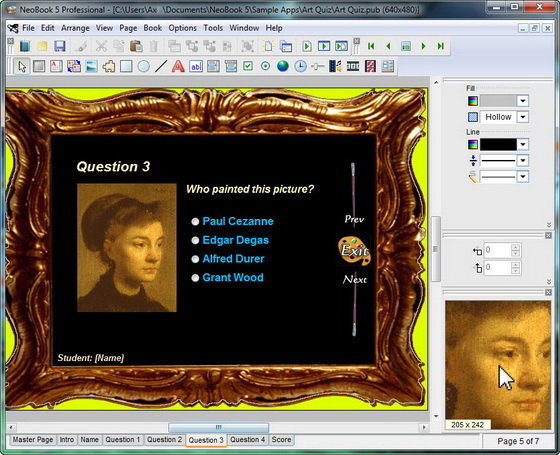Select the Radio Button tool
Viewport: 560px width, 455px height.
(x=265, y=66)
